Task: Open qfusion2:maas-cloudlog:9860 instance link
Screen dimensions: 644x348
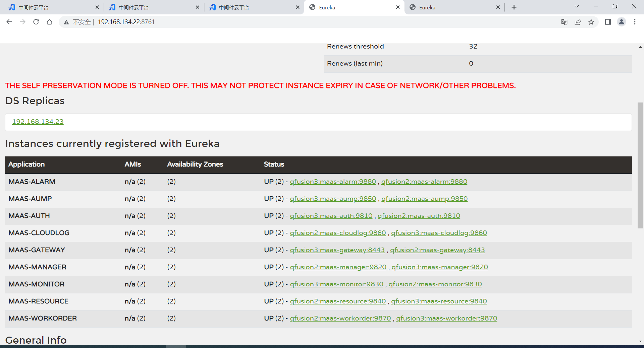Action: point(338,233)
